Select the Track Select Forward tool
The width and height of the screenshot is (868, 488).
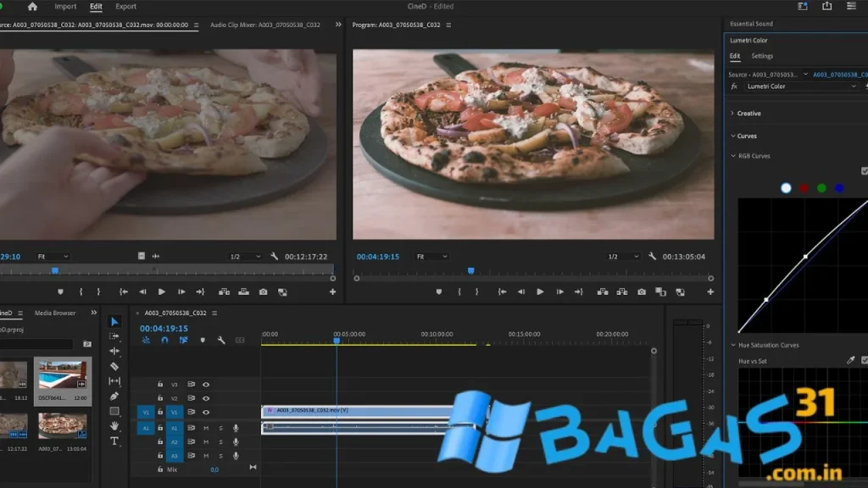point(114,336)
